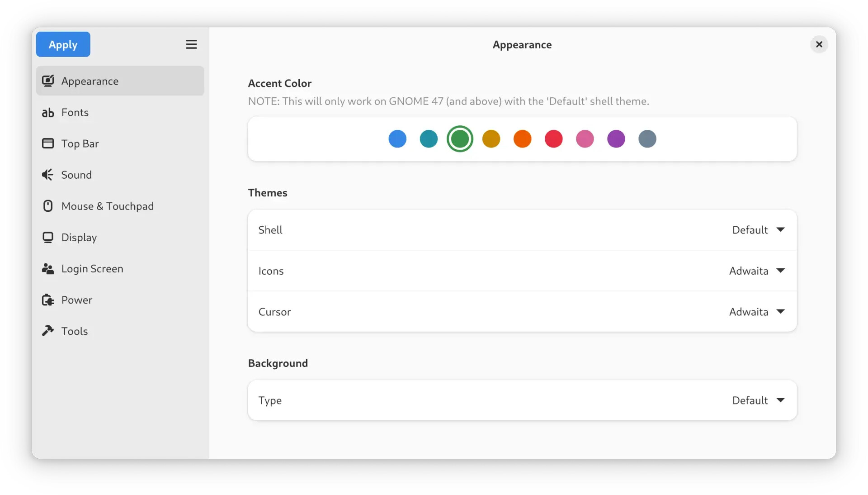Viewport: 868px width, 495px height.
Task: Open the Display settings page
Action: coord(79,238)
